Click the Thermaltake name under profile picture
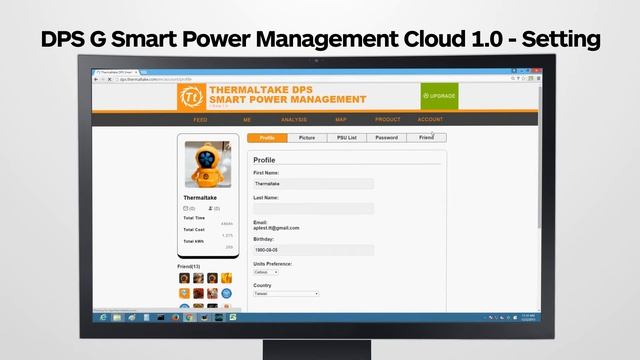Screen dimensions: 640x360 click(x=200, y=198)
